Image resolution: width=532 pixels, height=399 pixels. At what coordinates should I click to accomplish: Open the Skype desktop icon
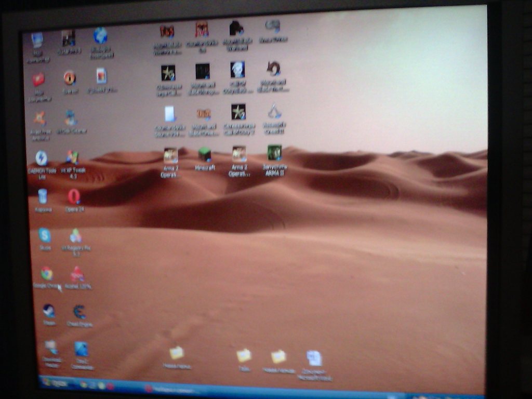point(45,236)
